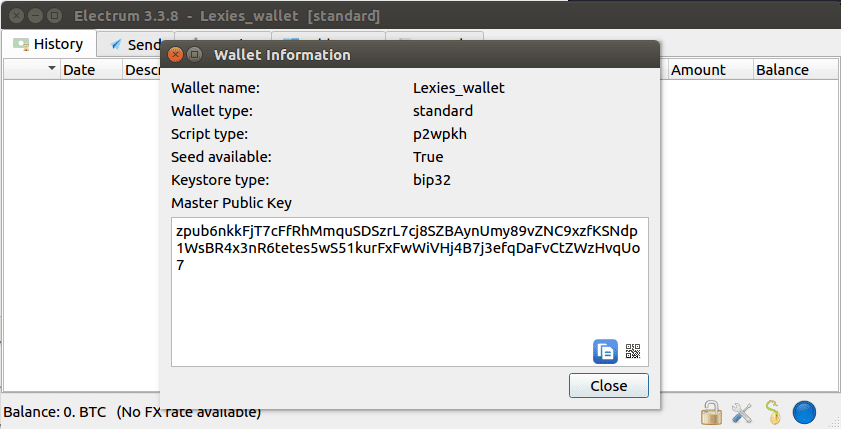841x429 pixels.
Task: Copy the master public key to clipboard
Action: [605, 351]
